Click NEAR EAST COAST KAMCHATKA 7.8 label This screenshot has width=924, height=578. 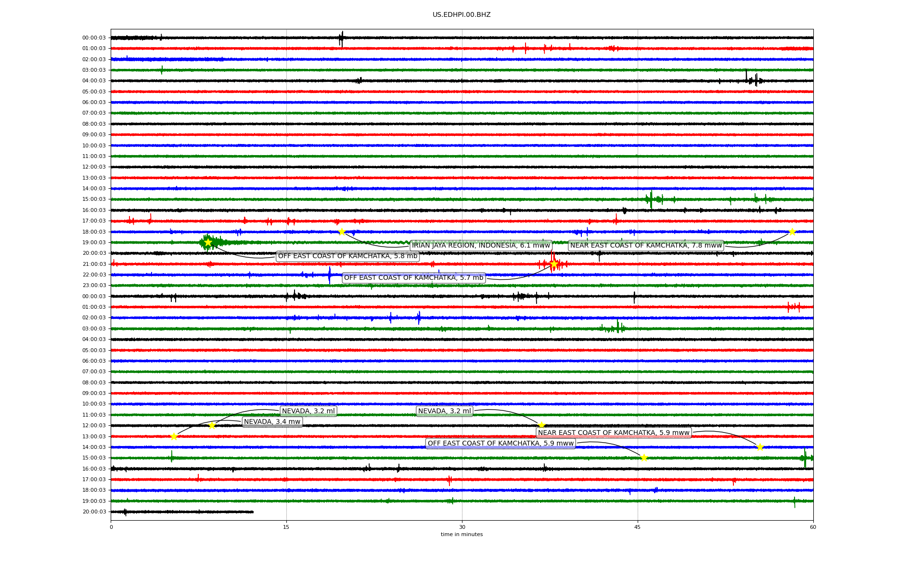pyautogui.click(x=646, y=245)
